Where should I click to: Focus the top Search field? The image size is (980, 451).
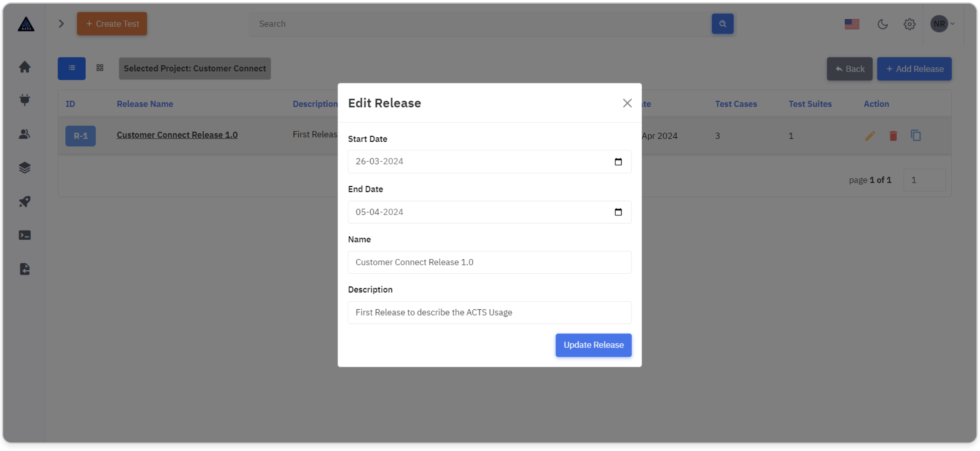coord(480,24)
